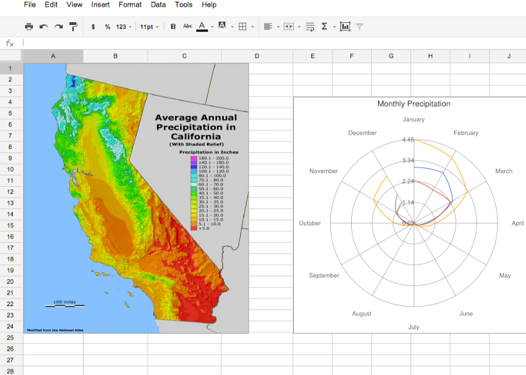The height and width of the screenshot is (375, 526).
Task: Click the March axis label
Action: click(504, 171)
